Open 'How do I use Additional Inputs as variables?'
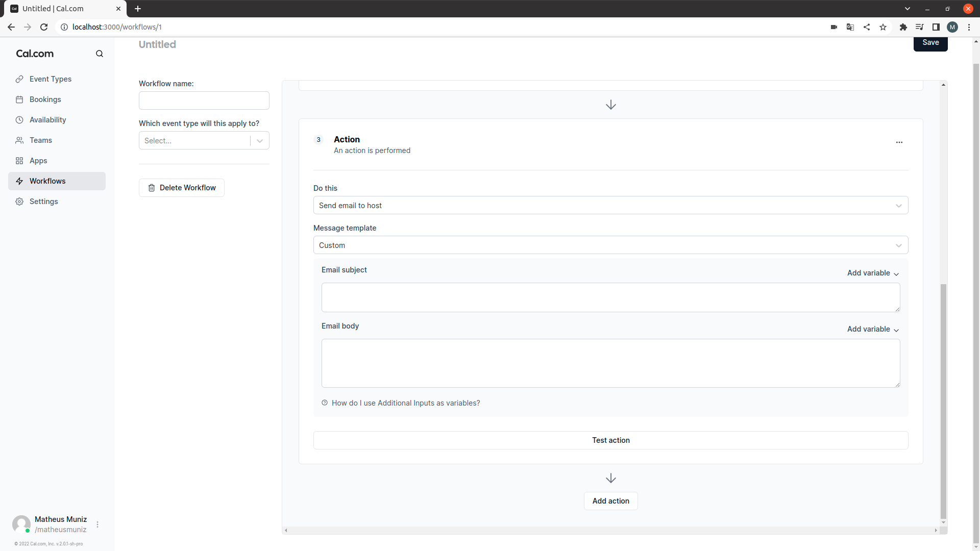 [406, 403]
